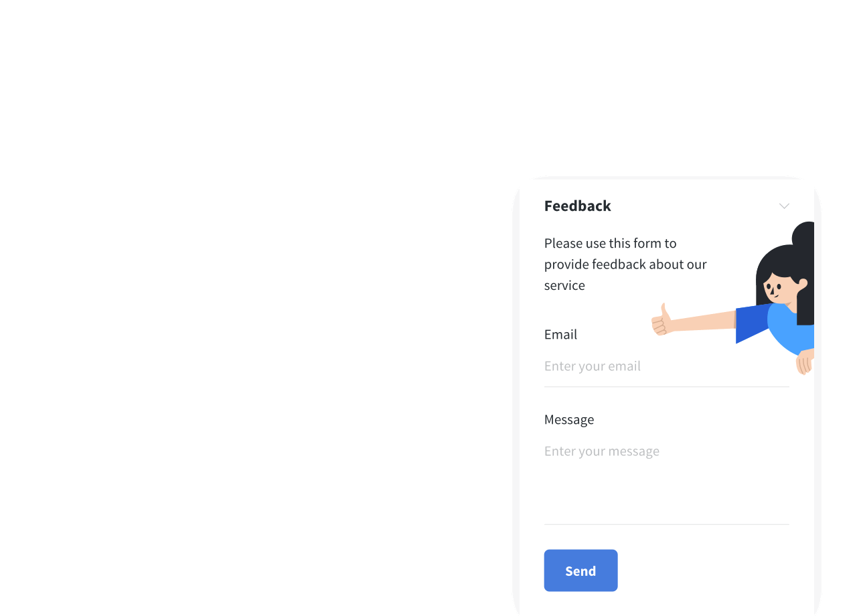Click the introductory text about providing feedback
This screenshot has width=857, height=616.
pos(625,264)
